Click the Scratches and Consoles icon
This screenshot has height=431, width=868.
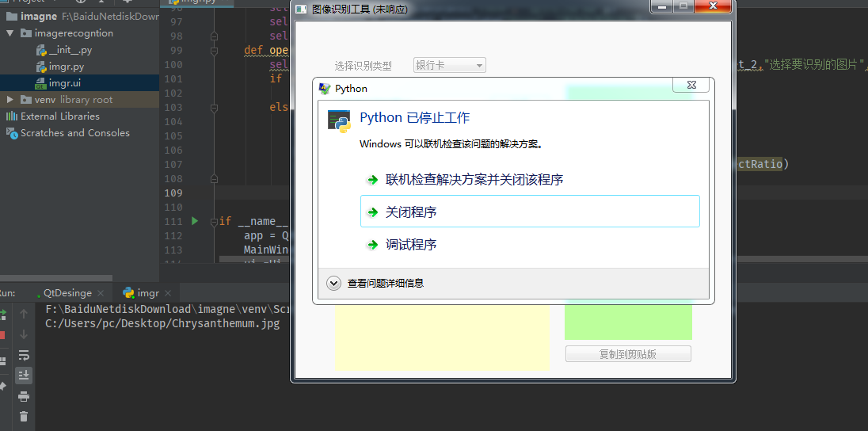click(x=12, y=133)
